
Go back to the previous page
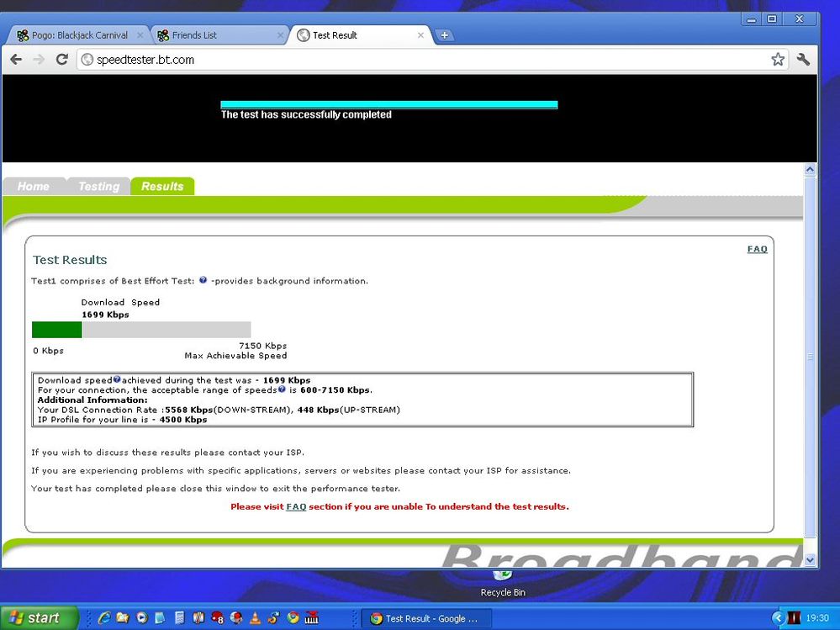[x=16, y=60]
